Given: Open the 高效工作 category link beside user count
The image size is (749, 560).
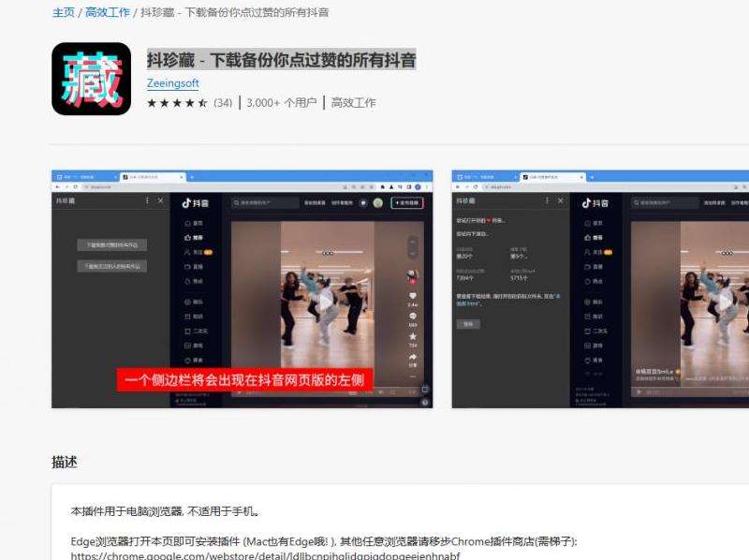Looking at the screenshot, I should coord(354,103).
